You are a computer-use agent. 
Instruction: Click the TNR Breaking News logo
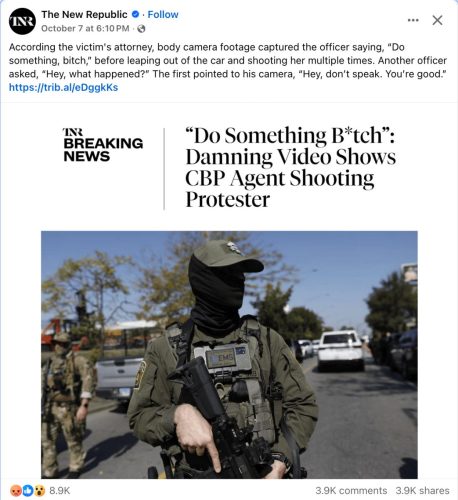(x=103, y=145)
